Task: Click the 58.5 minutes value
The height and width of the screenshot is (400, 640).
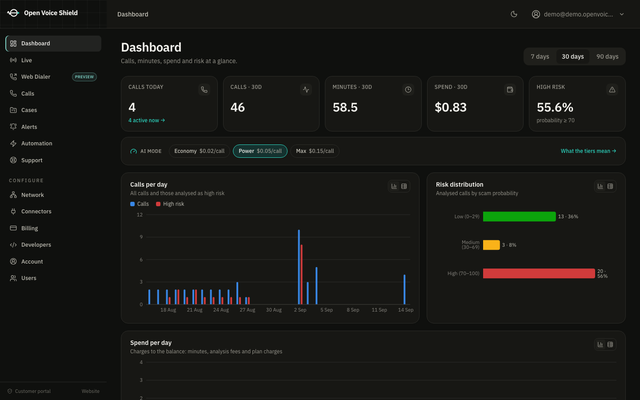Action: (x=345, y=107)
